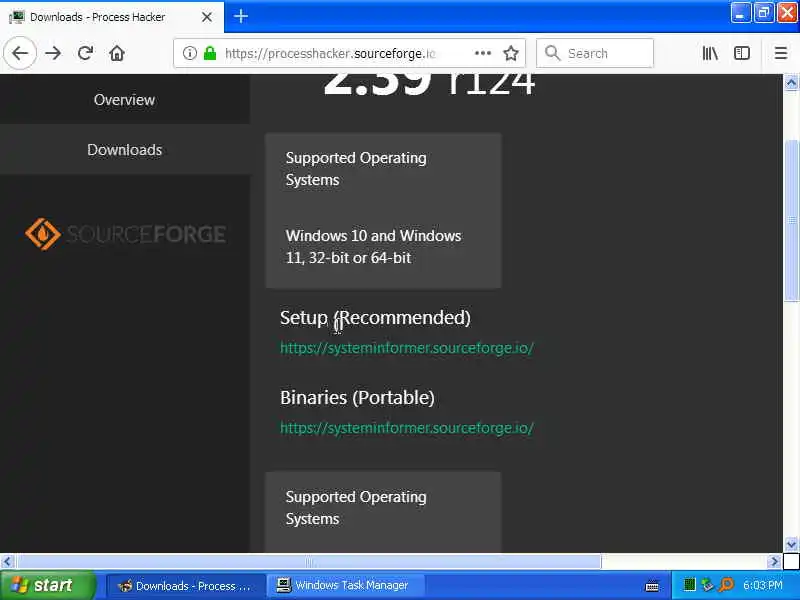800x600 pixels.
Task: Click the 6:03 PM system clock
Action: pos(763,585)
